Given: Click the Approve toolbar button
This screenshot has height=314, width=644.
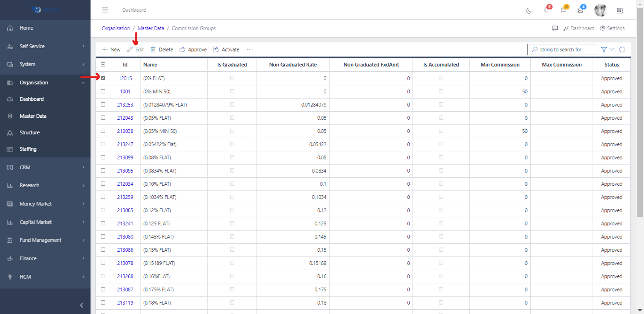Looking at the screenshot, I should [193, 50].
